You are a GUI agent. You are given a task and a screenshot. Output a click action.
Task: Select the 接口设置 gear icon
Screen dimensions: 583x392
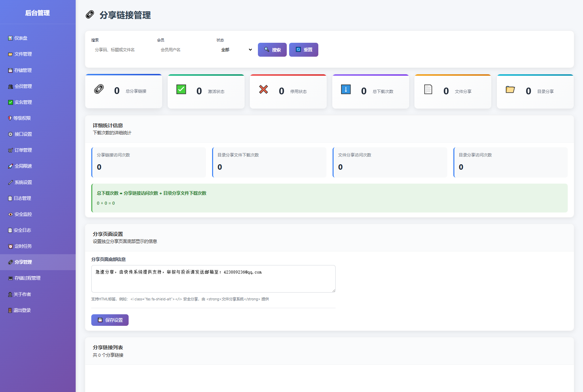click(x=10, y=134)
